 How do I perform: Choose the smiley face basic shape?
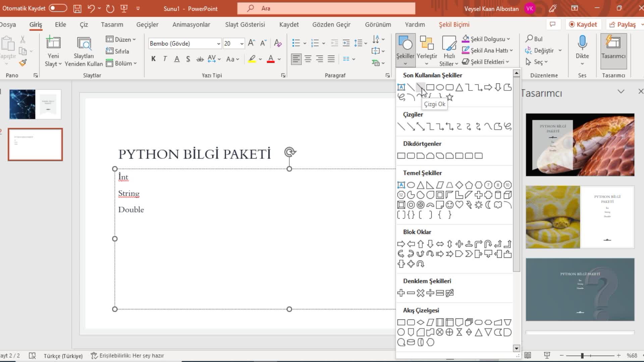(449, 205)
